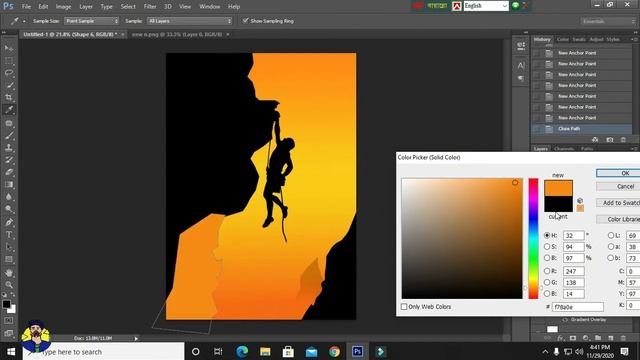Open File Explorer from taskbar
The width and height of the screenshot is (640, 360).
(x=265, y=351)
